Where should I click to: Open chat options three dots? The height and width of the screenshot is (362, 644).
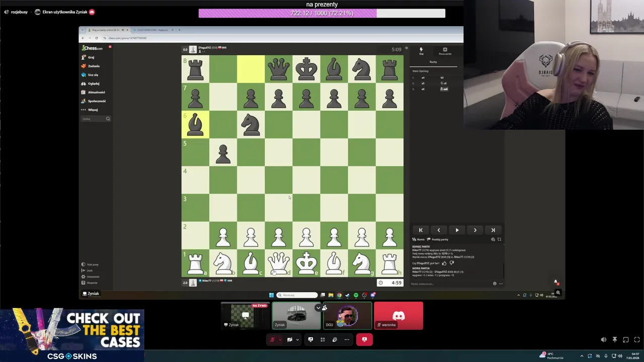tap(501, 284)
